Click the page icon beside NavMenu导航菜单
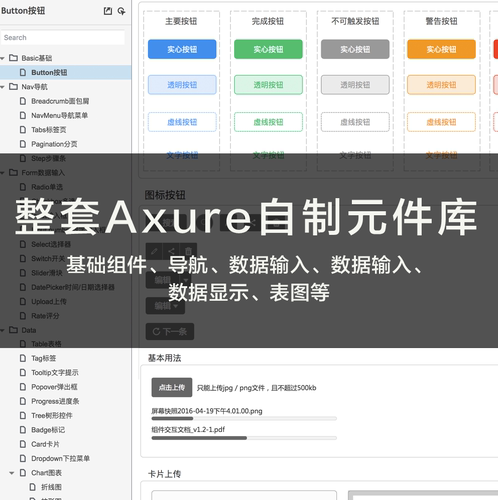 (x=23, y=115)
